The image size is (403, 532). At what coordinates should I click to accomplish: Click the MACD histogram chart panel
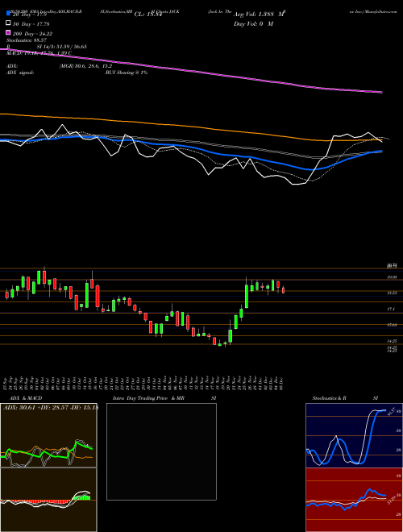pos(48,500)
